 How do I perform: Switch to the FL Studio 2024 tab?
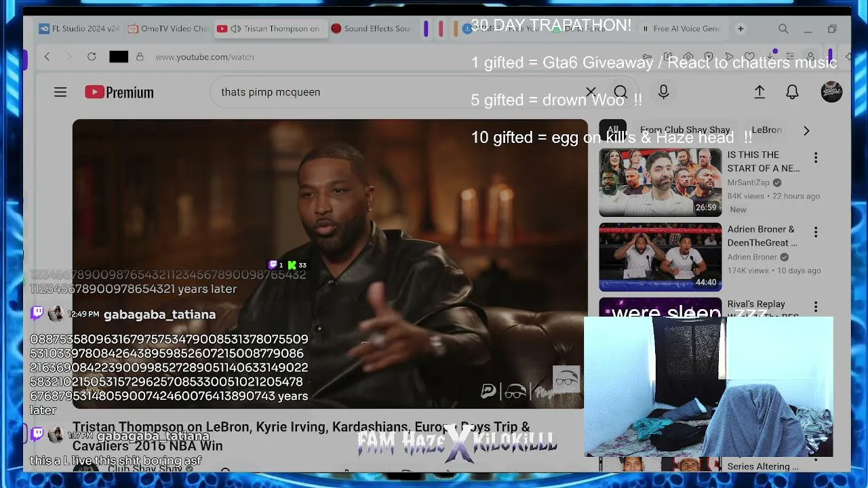tap(79, 29)
